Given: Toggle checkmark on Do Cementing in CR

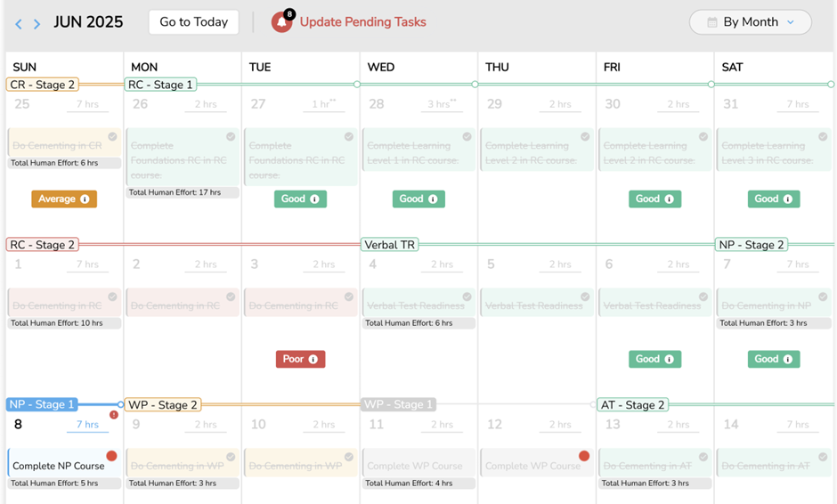Looking at the screenshot, I should [112, 137].
